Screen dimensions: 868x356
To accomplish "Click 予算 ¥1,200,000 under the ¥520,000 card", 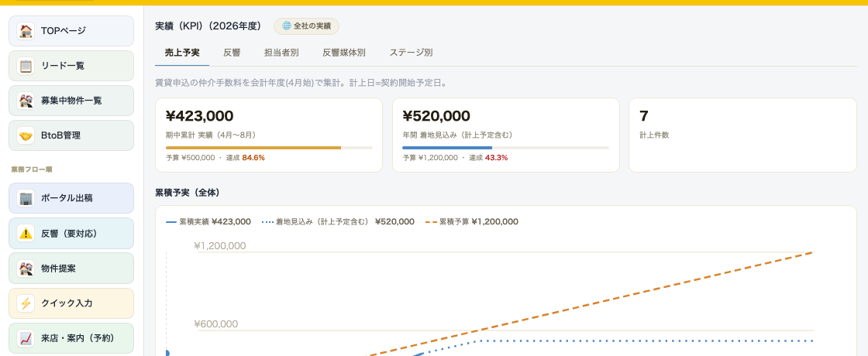I will [430, 158].
